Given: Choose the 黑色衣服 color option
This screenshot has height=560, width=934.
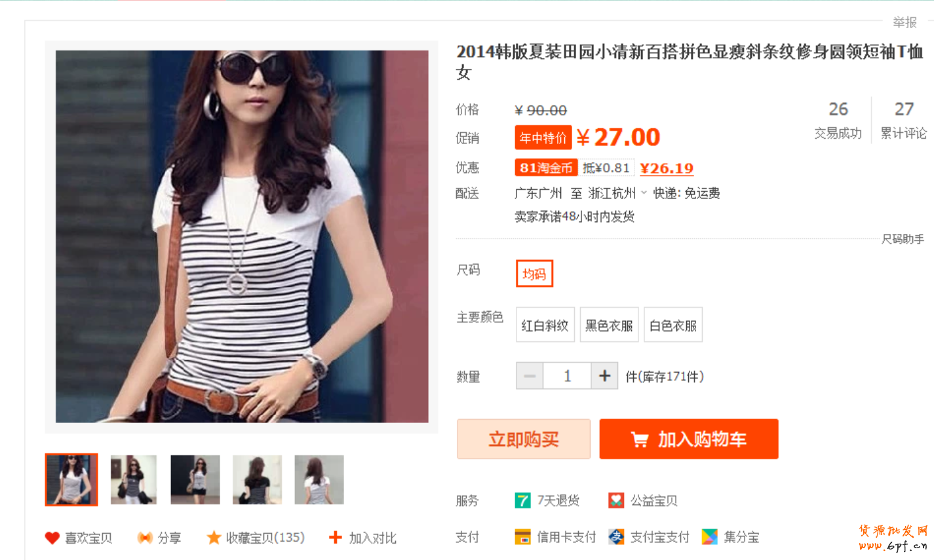Looking at the screenshot, I should pos(609,325).
